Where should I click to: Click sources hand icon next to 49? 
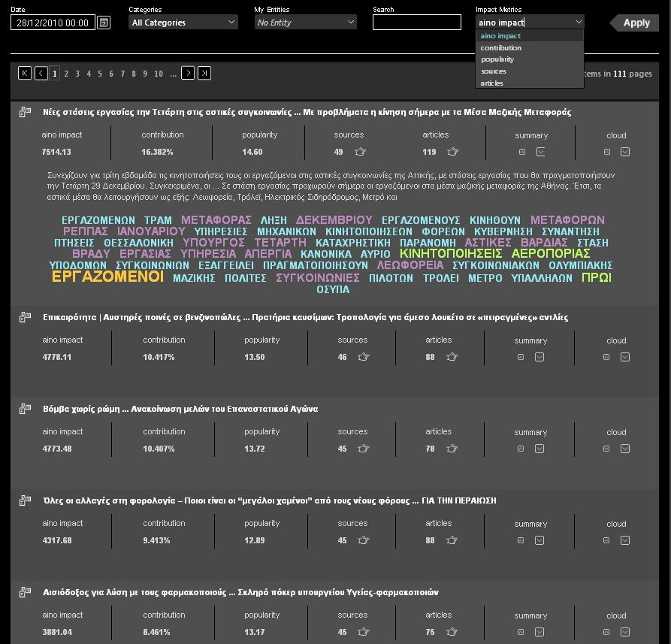[x=361, y=152]
